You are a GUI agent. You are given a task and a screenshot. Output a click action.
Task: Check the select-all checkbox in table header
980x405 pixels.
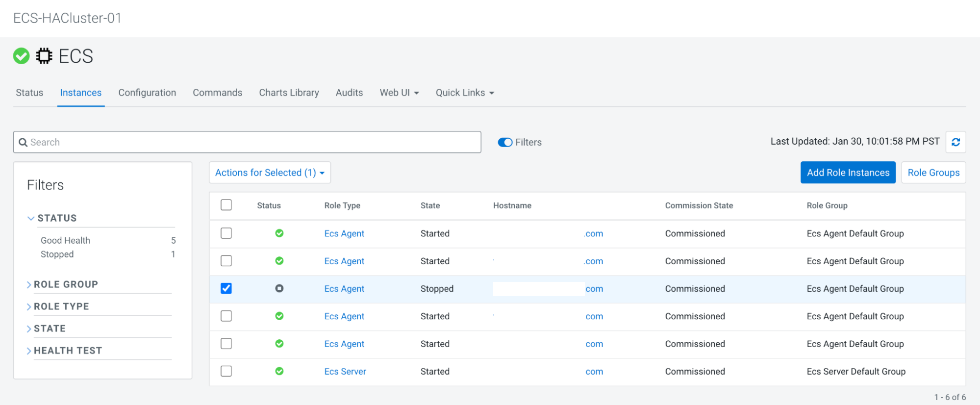pyautogui.click(x=226, y=205)
